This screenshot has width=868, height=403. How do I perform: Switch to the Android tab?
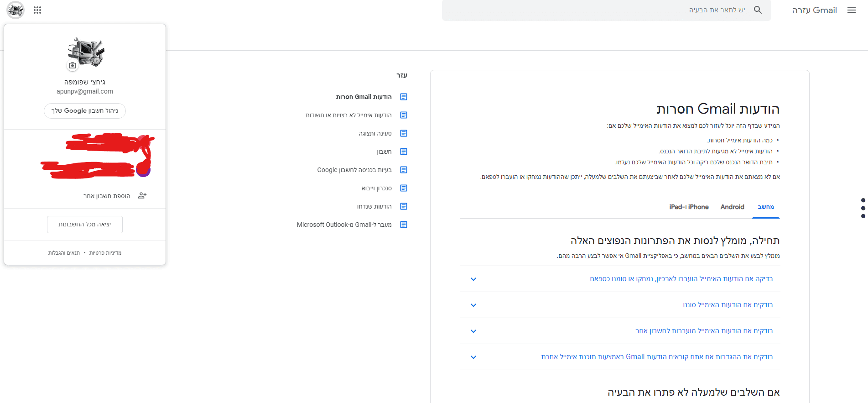click(733, 207)
